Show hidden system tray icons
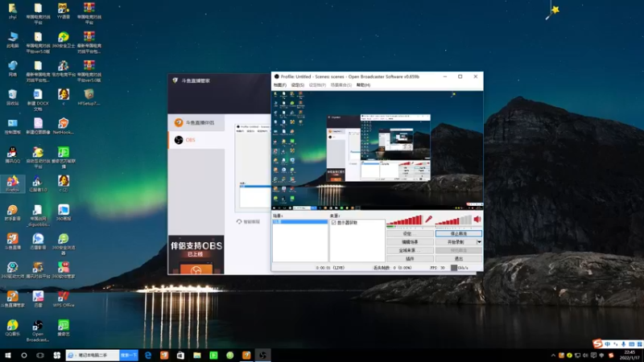Image resolution: width=644 pixels, height=362 pixels. click(x=553, y=356)
